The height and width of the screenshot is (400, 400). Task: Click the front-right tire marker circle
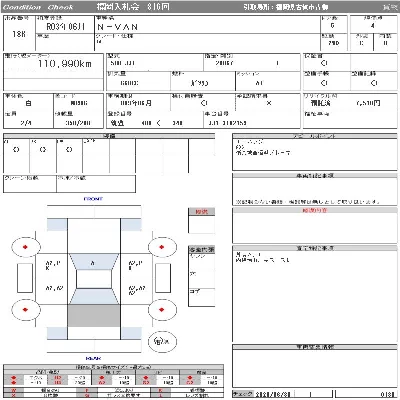(x=162, y=247)
